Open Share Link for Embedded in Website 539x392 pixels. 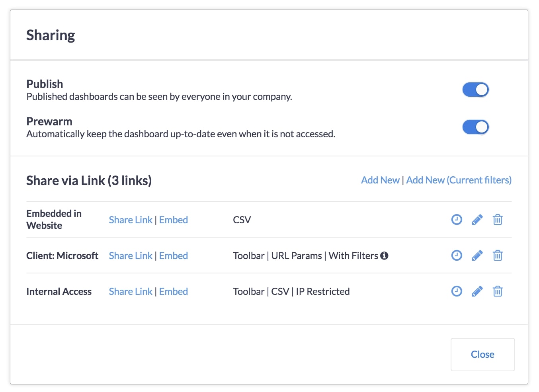[131, 220]
